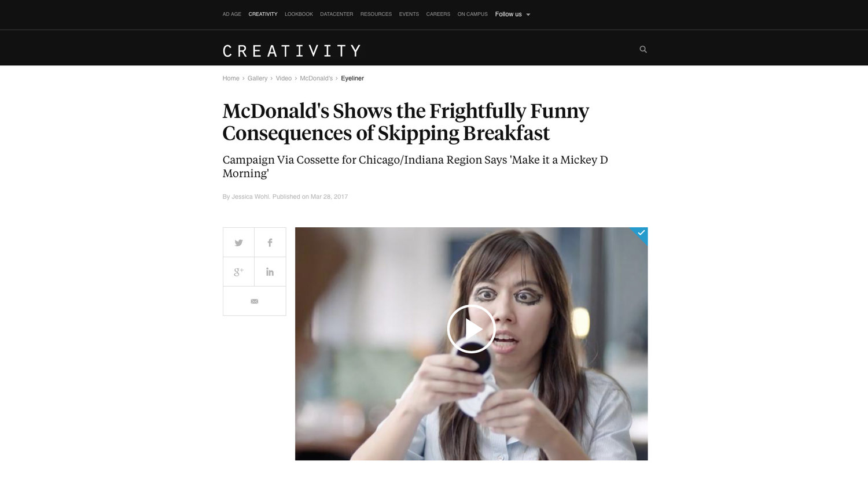The height and width of the screenshot is (488, 868).
Task: Click author name Jessica Wohl
Action: (x=251, y=197)
